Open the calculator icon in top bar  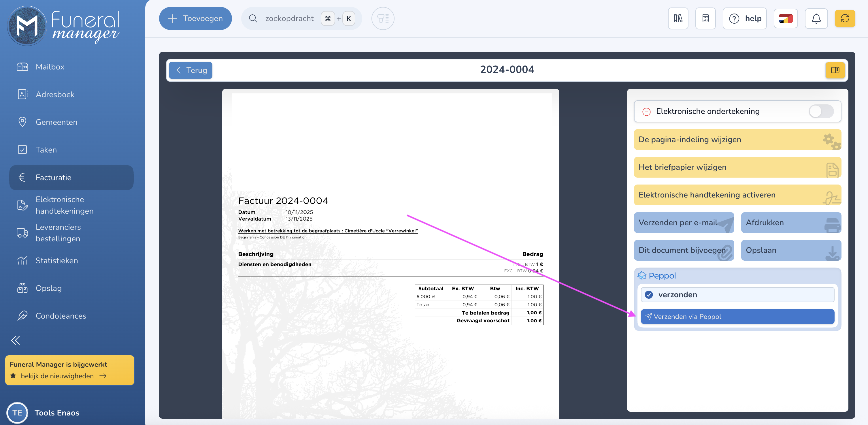pos(705,18)
